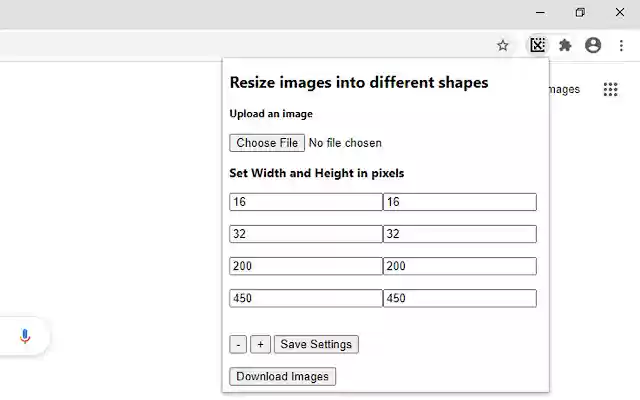Open the image resizer extension icon

click(x=537, y=45)
